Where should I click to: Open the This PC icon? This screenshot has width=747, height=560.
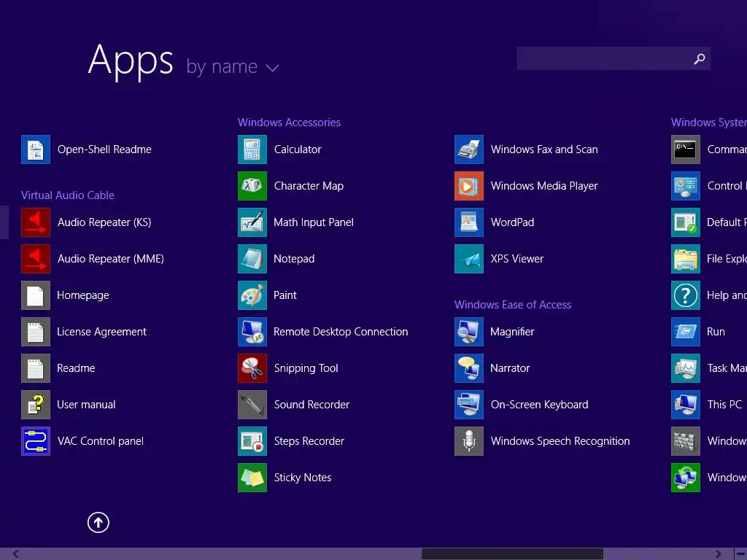click(x=686, y=405)
